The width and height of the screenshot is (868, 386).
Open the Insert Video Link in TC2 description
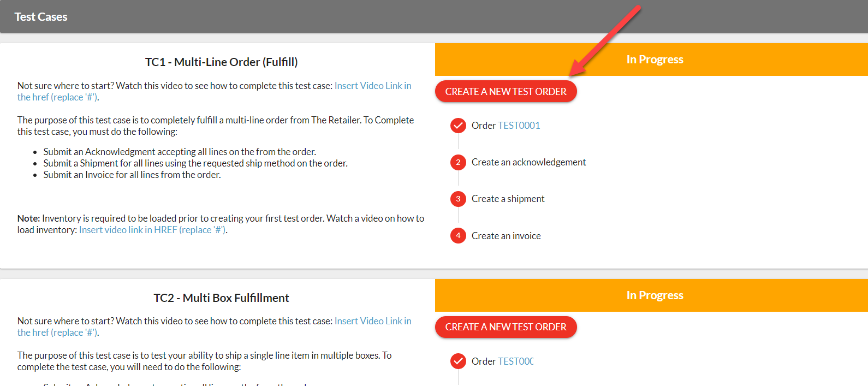(372, 321)
